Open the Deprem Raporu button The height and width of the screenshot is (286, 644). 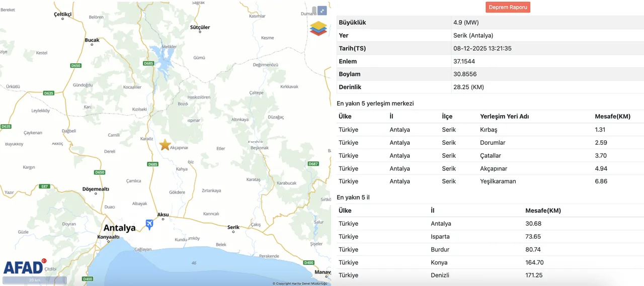click(508, 8)
